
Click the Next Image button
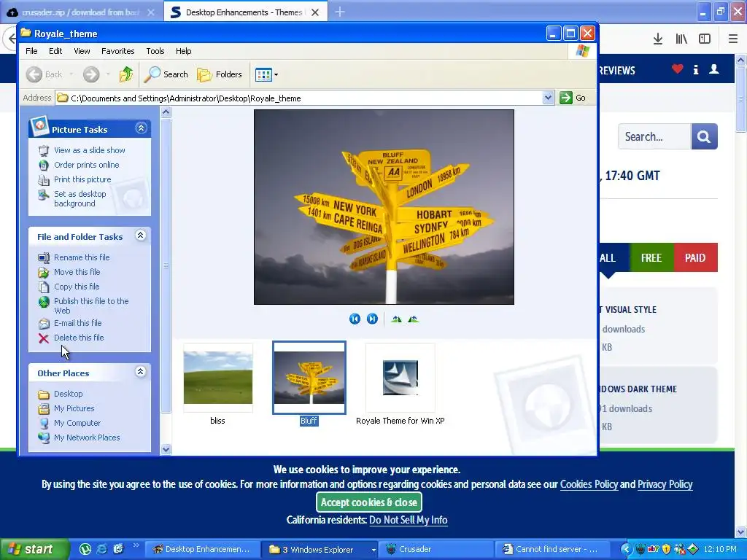[x=372, y=319]
